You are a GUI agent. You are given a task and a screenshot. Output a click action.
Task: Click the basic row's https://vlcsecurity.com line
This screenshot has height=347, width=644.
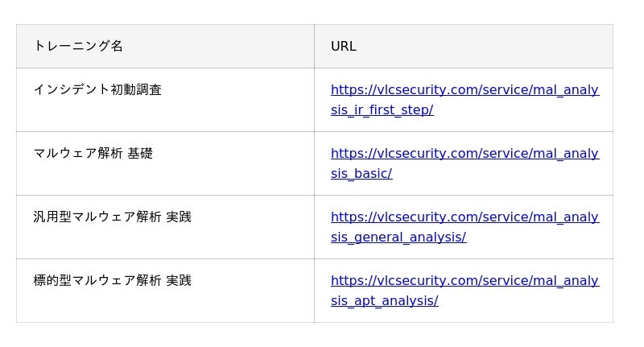[x=464, y=153]
